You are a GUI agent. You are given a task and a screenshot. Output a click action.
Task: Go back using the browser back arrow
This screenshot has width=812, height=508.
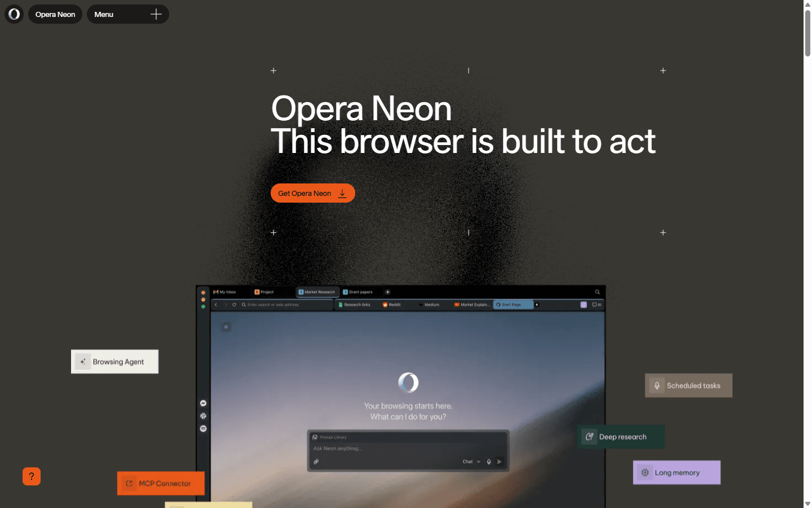pyautogui.click(x=216, y=305)
